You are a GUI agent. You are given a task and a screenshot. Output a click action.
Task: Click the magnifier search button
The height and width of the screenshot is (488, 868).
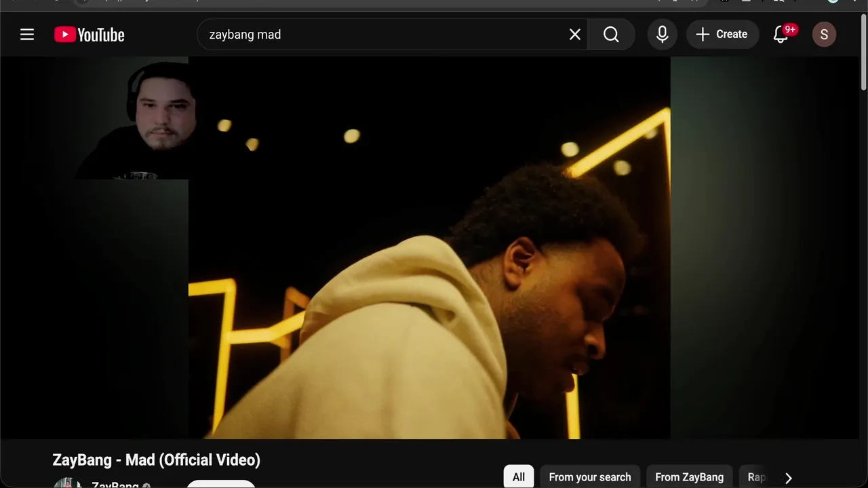[611, 35]
